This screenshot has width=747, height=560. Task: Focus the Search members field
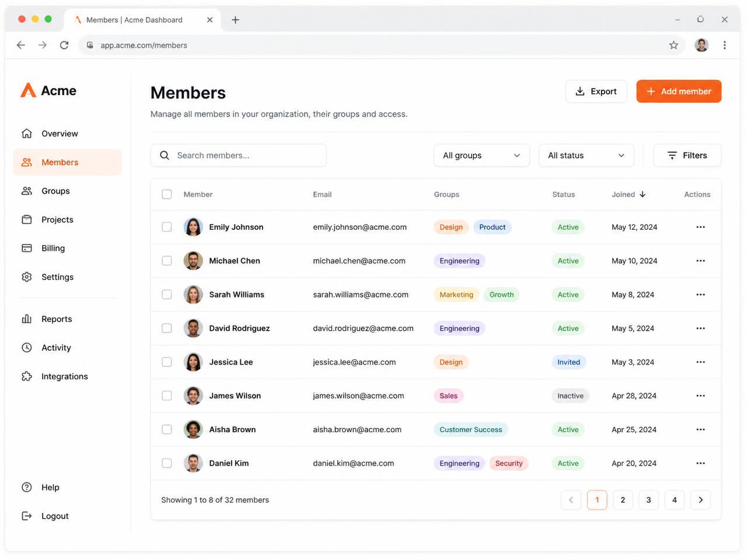pyautogui.click(x=238, y=155)
